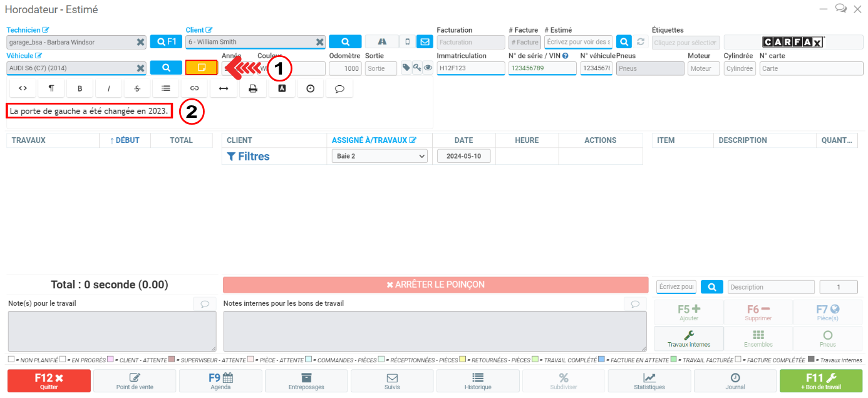Image resolution: width=868 pixels, height=398 pixels.
Task: Open the Étiquettes selection dropdown
Action: tap(686, 42)
